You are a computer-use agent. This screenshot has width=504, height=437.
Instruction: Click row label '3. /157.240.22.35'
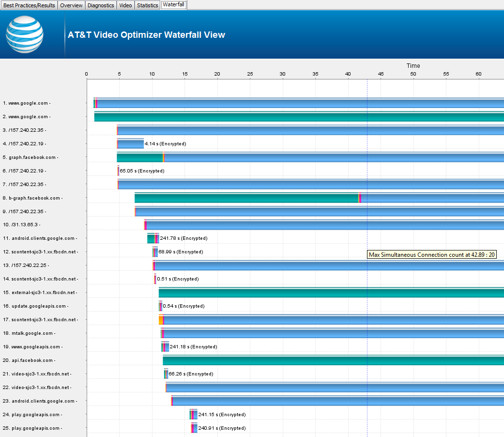[x=24, y=130]
